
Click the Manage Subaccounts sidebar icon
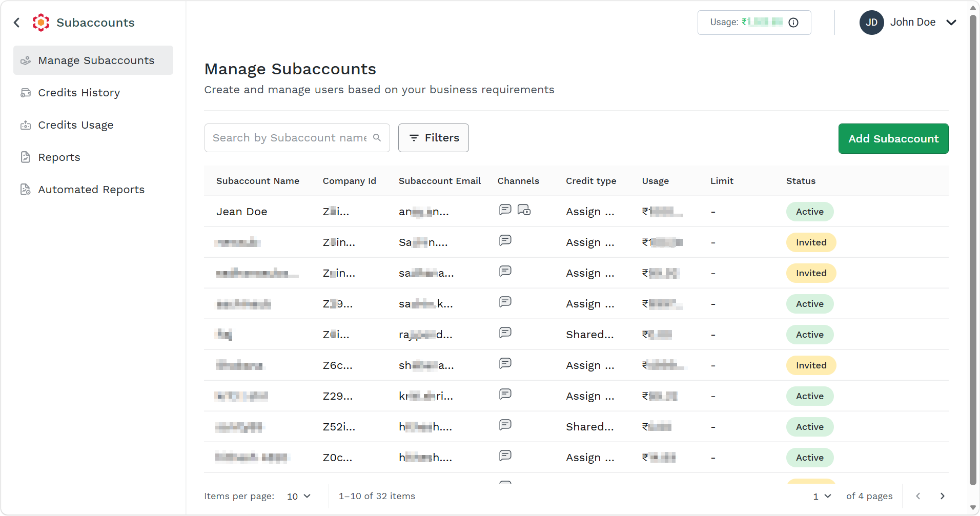pos(26,60)
